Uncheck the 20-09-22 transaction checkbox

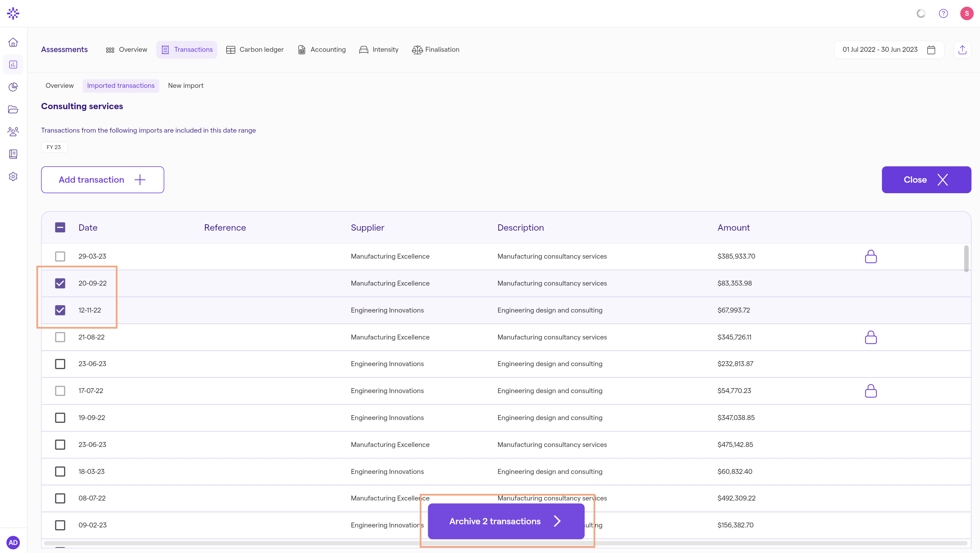tap(60, 283)
